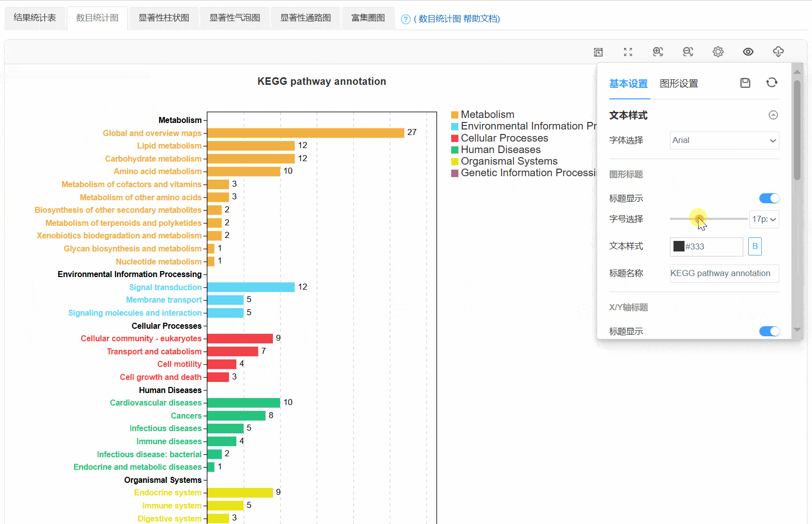This screenshot has width=812, height=524.
Task: Switch to 富集圈图 tab
Action: click(x=368, y=18)
